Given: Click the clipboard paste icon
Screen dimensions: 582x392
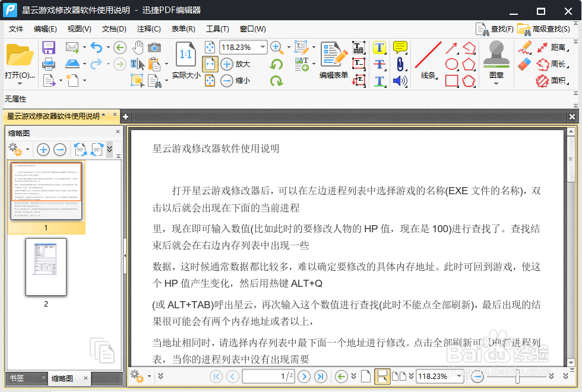Looking at the screenshot, I should (x=154, y=64).
